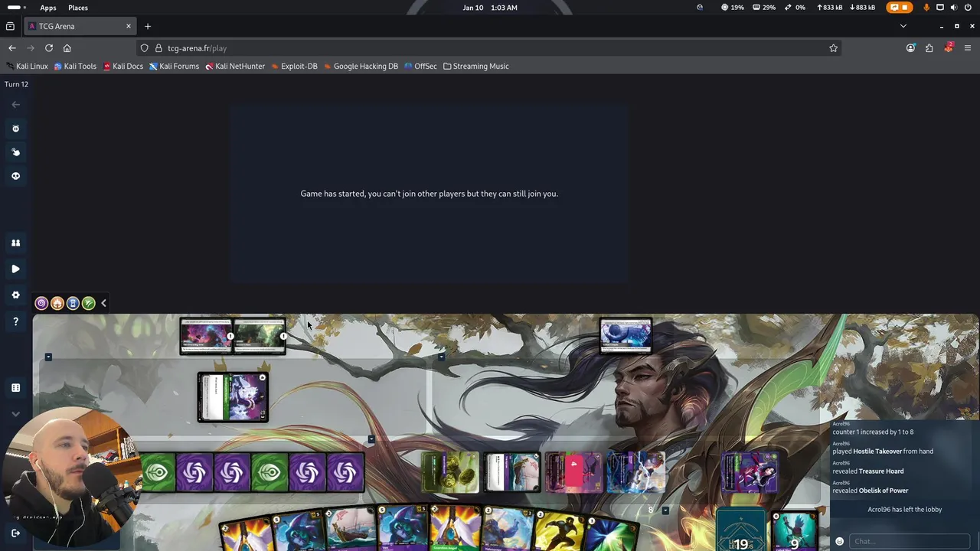The image size is (980, 551).
Task: Open the help question mark icon
Action: click(x=15, y=321)
